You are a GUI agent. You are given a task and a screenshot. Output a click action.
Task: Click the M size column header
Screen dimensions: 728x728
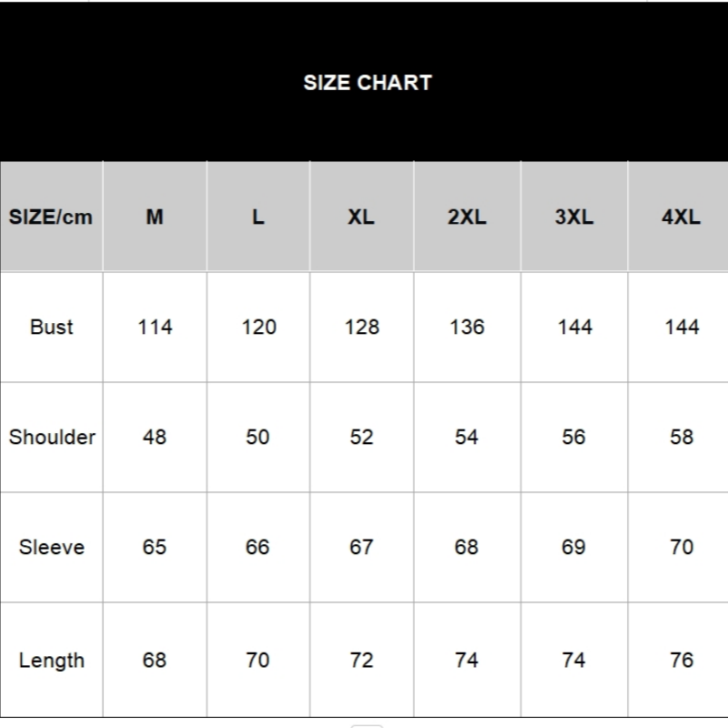coord(155,217)
